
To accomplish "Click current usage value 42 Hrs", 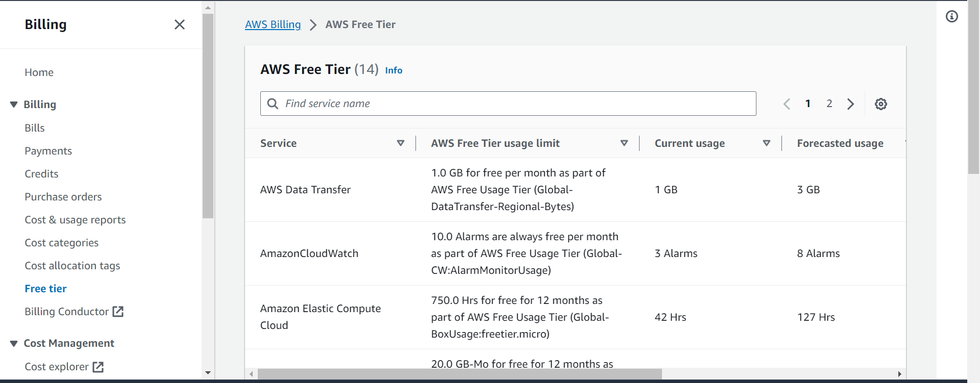I will click(x=671, y=317).
